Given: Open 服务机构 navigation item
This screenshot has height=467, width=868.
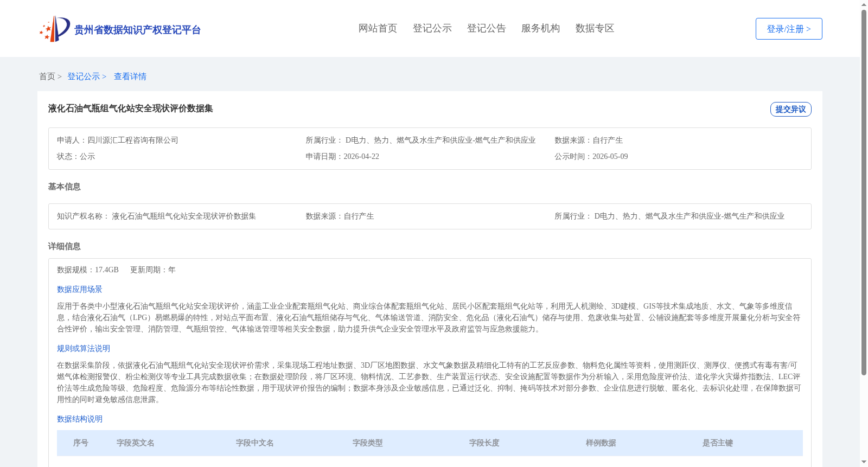Looking at the screenshot, I should click(540, 28).
